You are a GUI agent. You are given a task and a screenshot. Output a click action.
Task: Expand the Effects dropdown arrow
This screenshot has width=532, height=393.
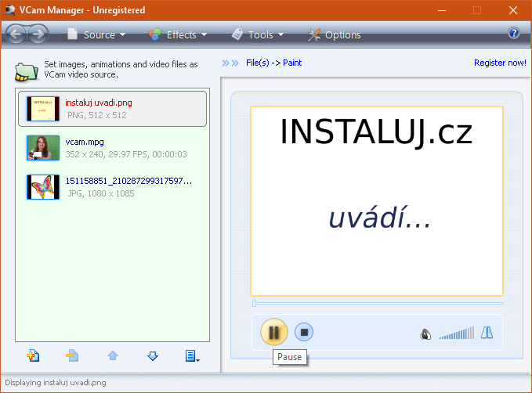[x=204, y=34]
